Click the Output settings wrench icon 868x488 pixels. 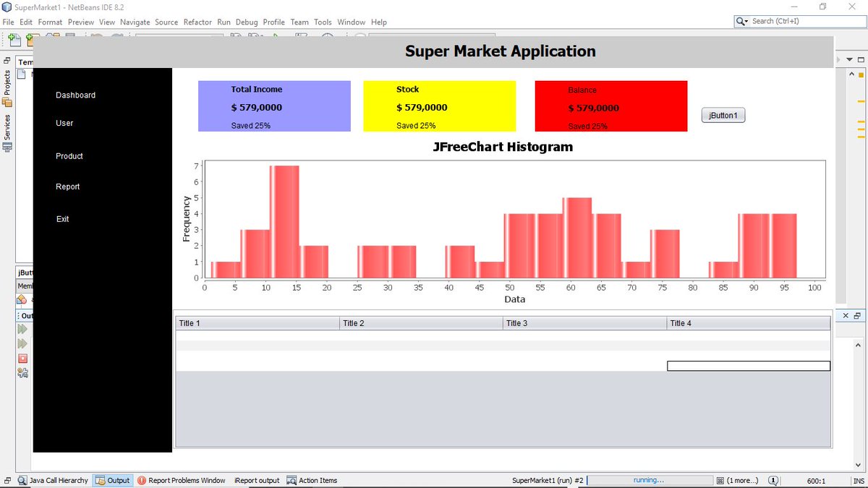pos(22,373)
